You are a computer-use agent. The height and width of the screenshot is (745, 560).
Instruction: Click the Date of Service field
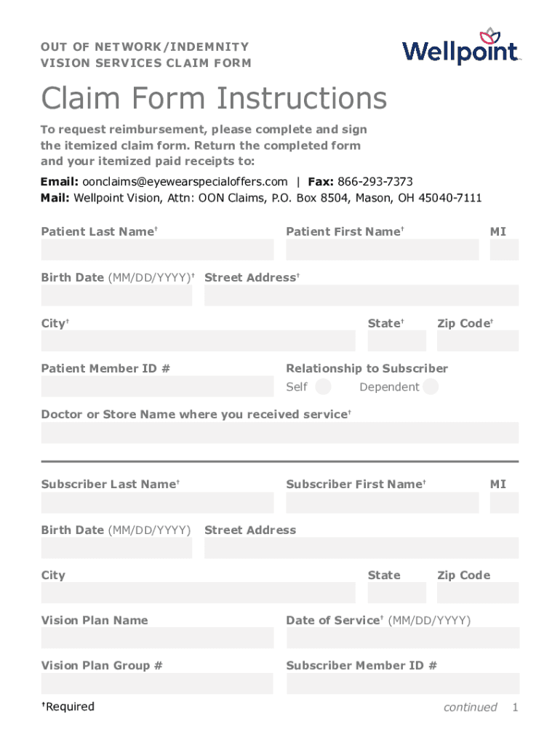point(403,638)
